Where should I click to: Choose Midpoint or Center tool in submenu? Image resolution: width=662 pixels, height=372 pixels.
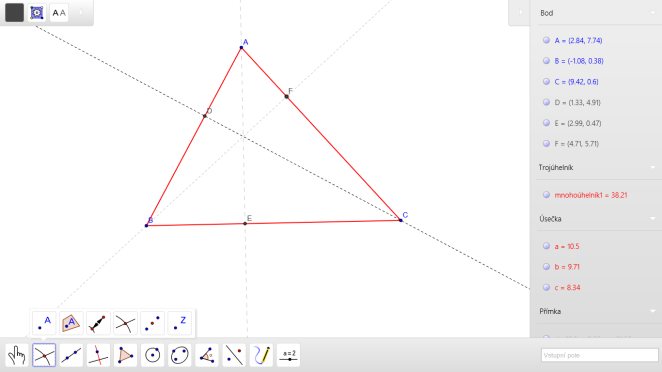(x=152, y=323)
